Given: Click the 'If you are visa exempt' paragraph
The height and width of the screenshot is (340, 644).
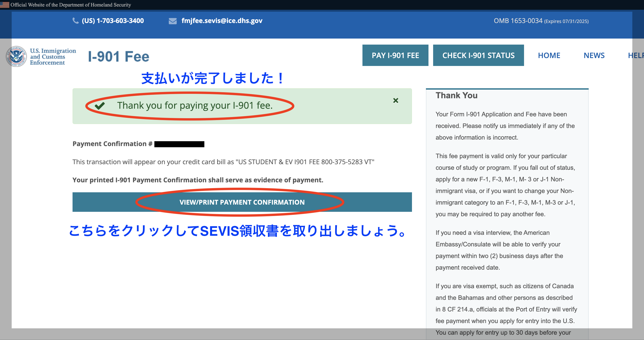Looking at the screenshot, I should 506,310.
